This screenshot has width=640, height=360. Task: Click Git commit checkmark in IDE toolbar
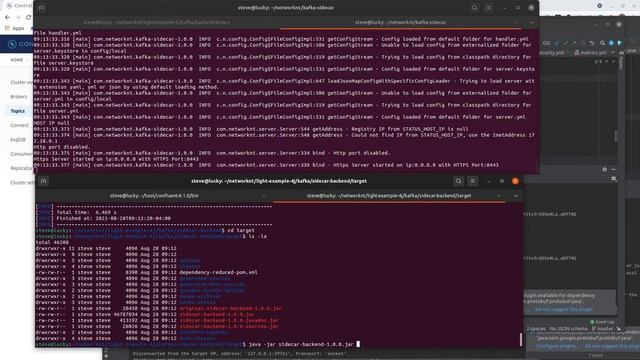coord(565,43)
